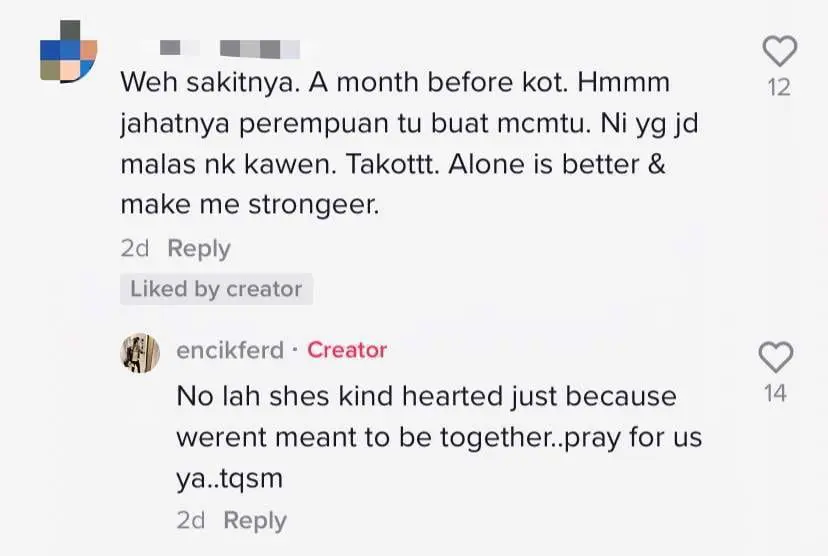Image resolution: width=828 pixels, height=556 pixels.
Task: Click the text "ya..tqsm"
Action: (229, 479)
